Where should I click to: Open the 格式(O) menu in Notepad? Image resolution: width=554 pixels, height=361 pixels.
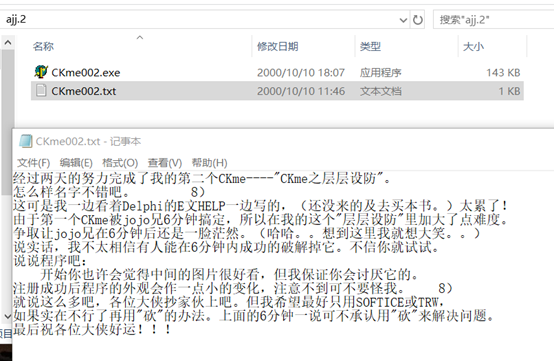(120, 163)
